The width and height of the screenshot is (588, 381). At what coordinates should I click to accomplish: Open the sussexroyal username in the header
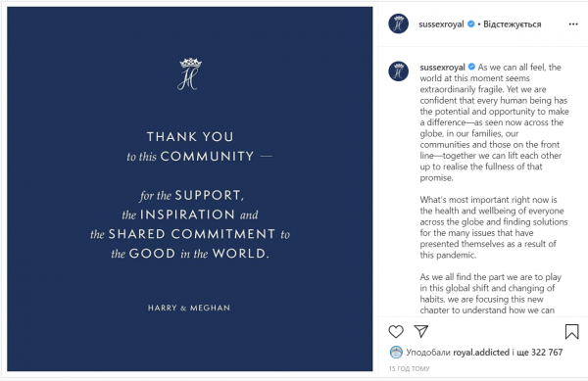tap(441, 24)
